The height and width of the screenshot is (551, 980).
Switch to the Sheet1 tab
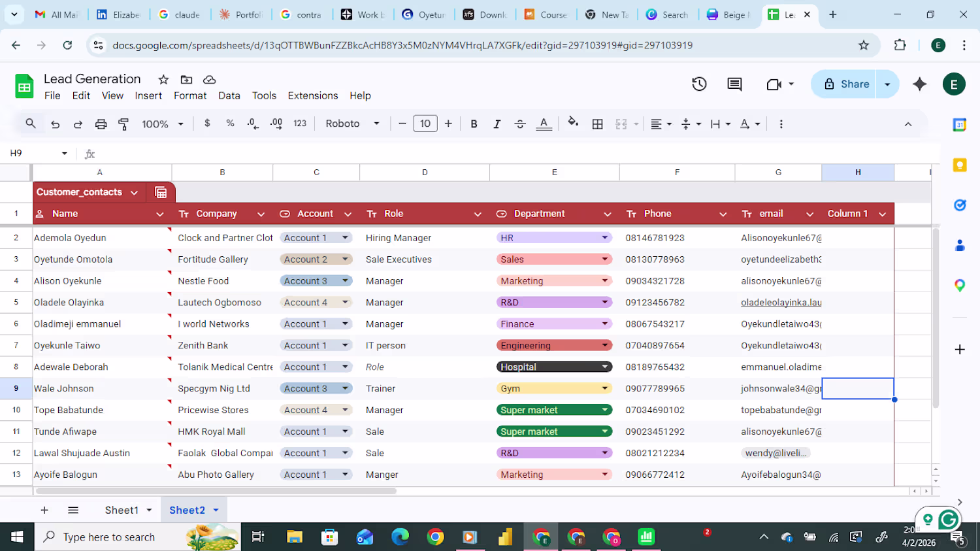tap(122, 510)
